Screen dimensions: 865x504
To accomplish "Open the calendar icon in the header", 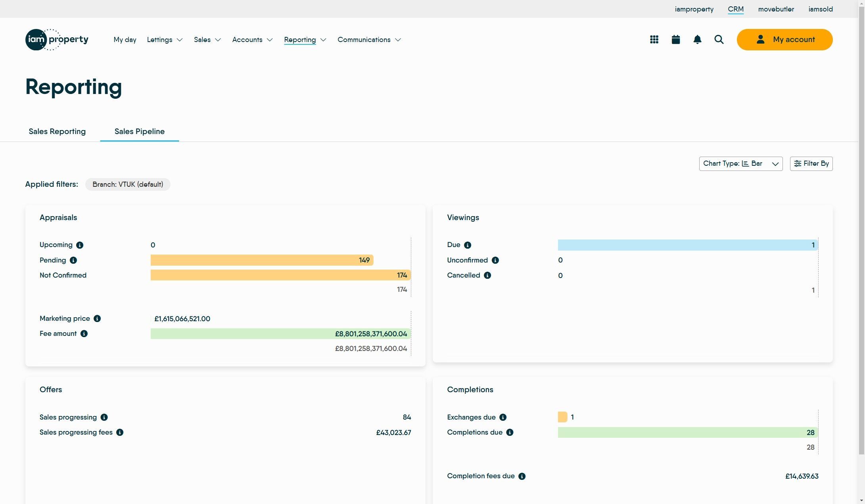I will pyautogui.click(x=676, y=40).
